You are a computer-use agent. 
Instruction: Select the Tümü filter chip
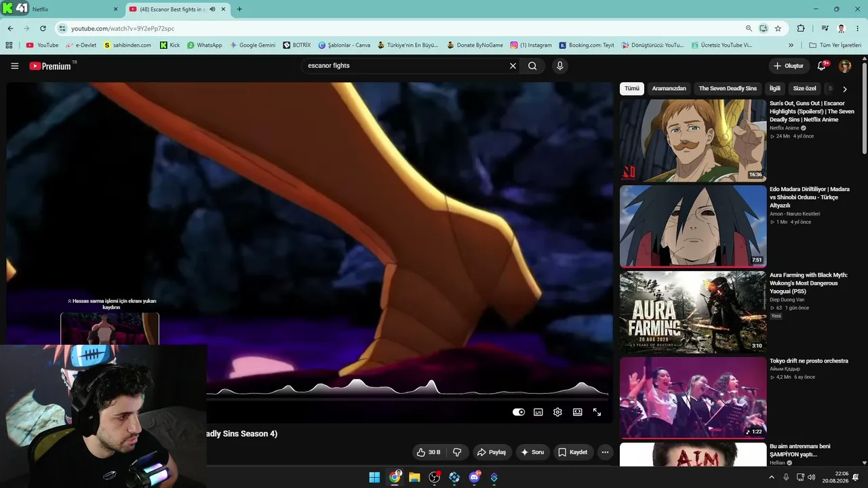click(x=632, y=89)
